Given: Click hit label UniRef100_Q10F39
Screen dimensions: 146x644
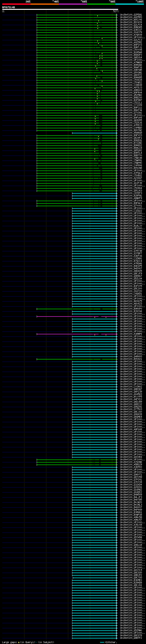Looking at the screenshot, I should 131,183.
